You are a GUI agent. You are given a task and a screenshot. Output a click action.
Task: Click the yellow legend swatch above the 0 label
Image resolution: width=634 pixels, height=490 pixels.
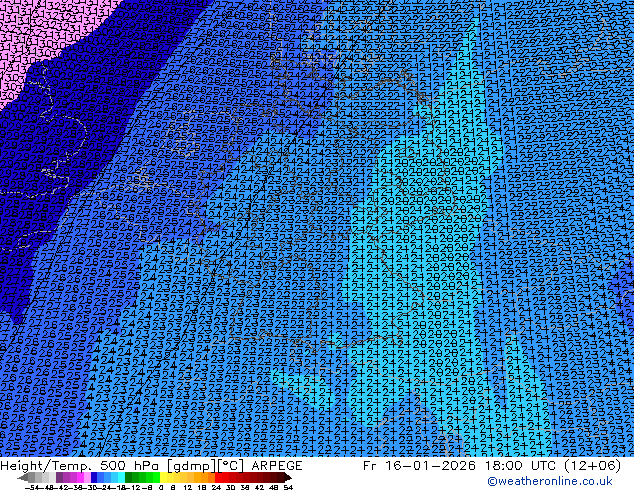[163, 477]
